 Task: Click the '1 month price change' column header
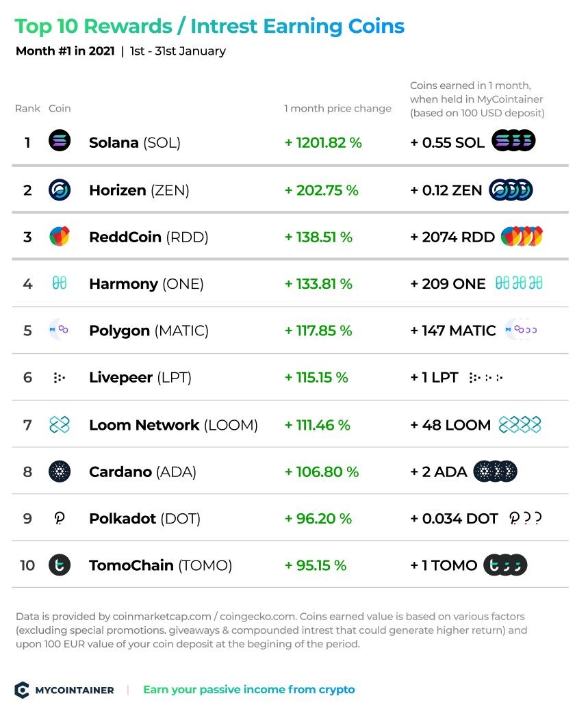[337, 109]
